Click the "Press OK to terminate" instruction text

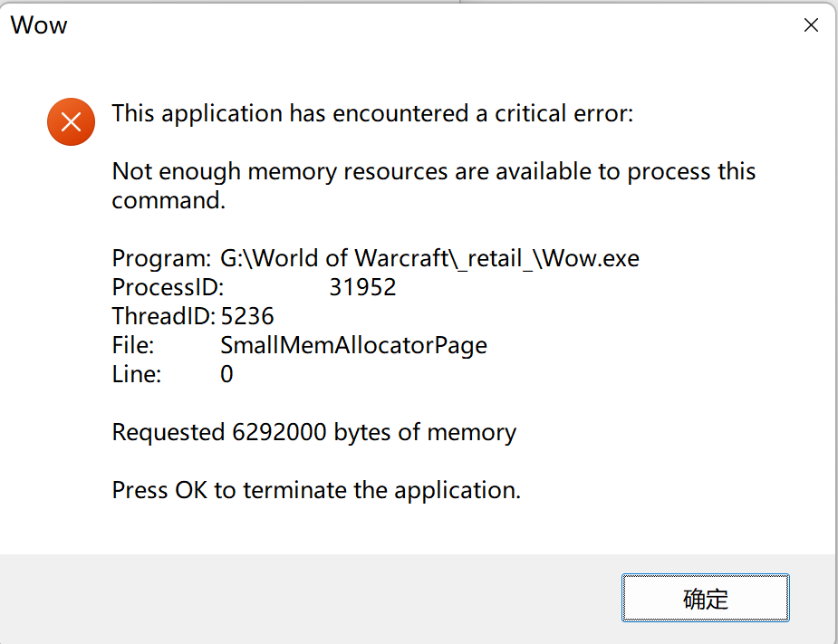pos(316,491)
